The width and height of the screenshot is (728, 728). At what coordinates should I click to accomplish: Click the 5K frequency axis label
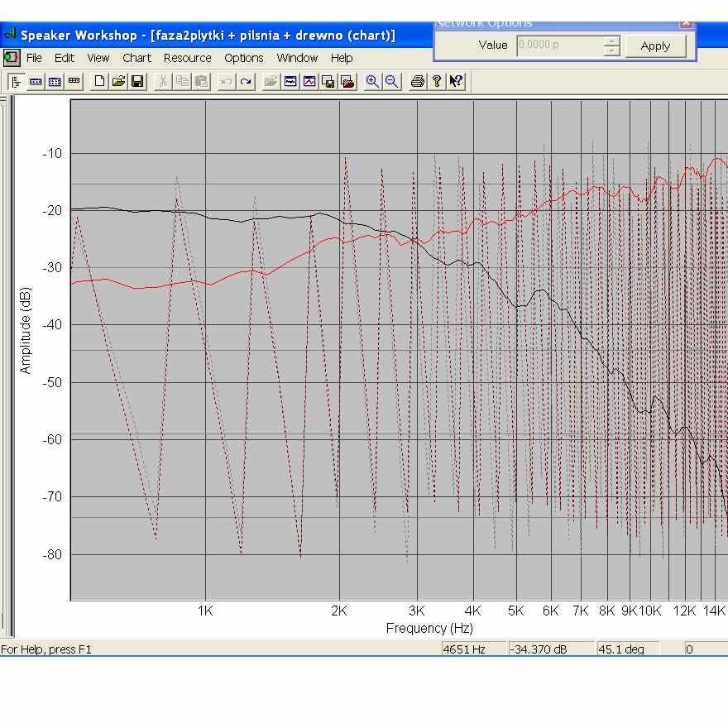[516, 611]
